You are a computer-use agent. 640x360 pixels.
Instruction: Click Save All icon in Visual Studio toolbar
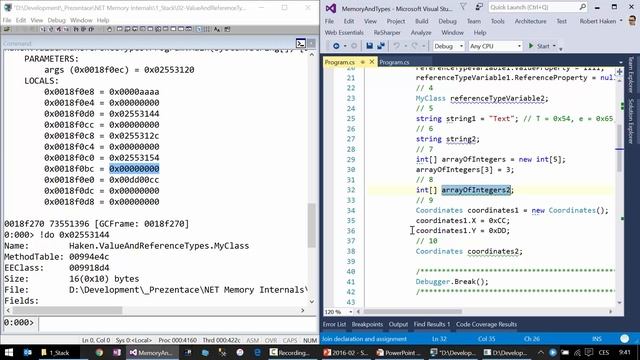point(380,46)
